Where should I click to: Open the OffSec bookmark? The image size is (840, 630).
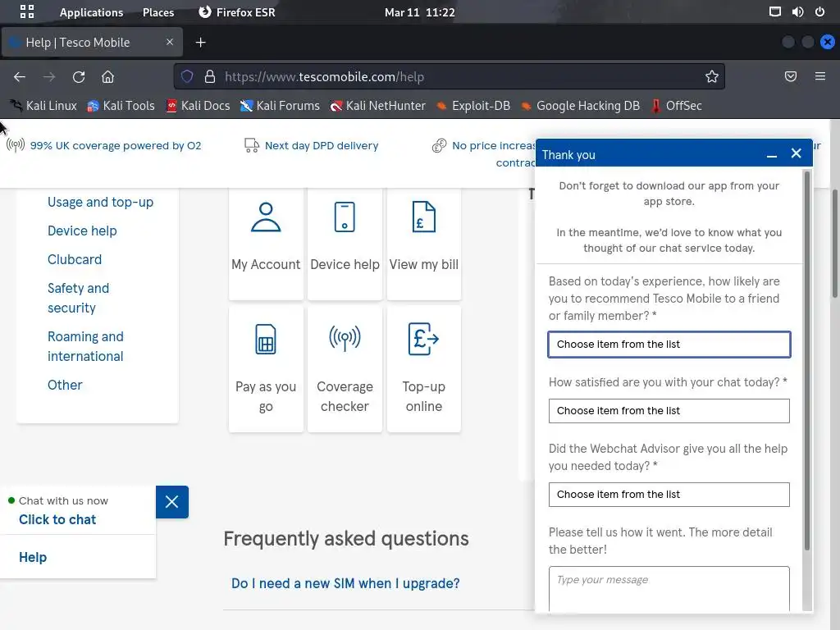676,106
